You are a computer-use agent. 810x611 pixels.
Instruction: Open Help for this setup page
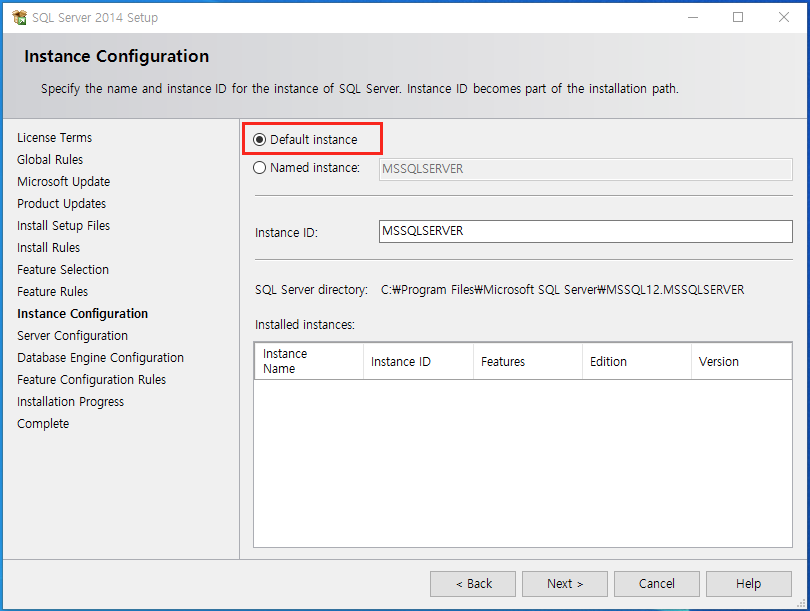749,584
